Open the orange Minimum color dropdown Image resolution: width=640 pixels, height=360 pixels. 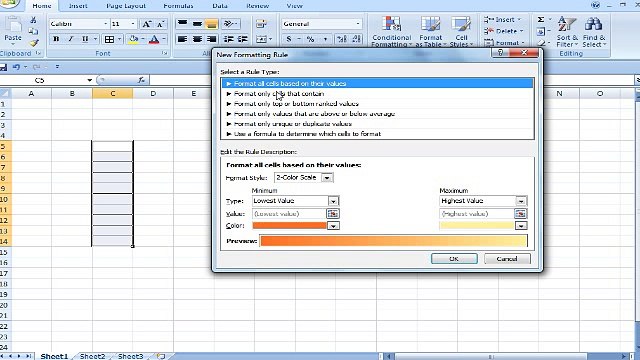333,226
